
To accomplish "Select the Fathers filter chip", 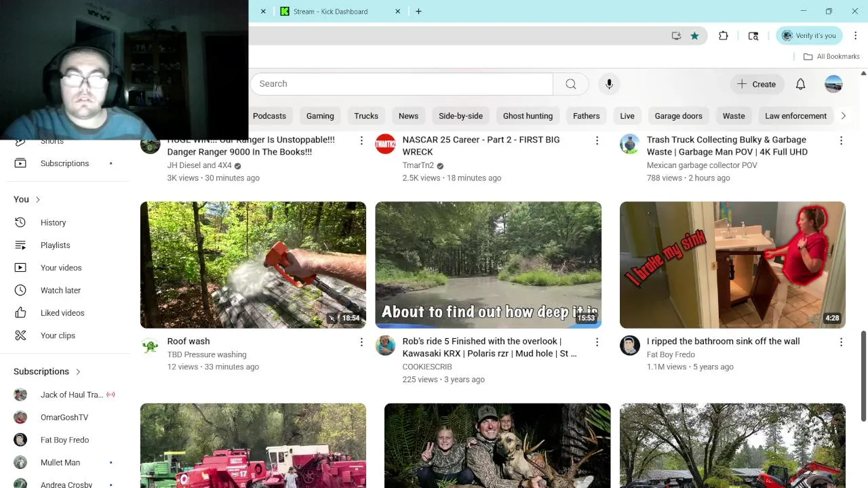I will [586, 116].
